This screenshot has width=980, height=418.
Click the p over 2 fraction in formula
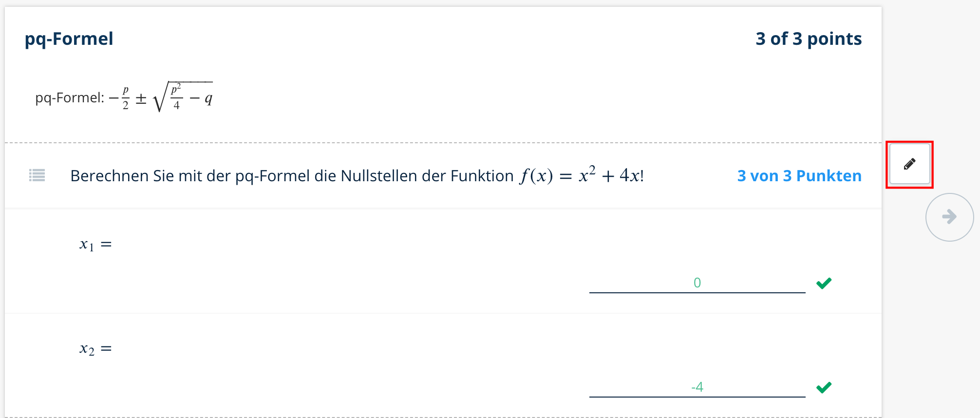126,97
